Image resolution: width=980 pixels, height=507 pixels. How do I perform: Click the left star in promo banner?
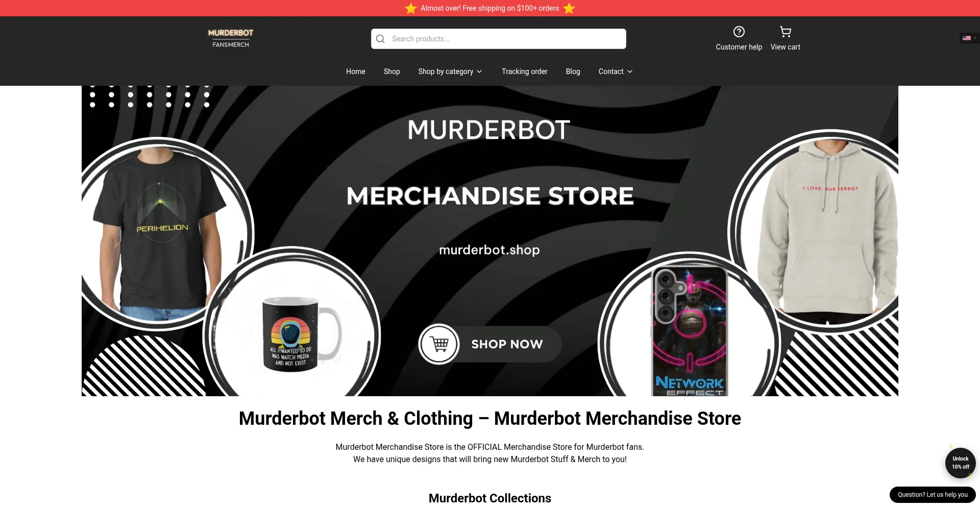(411, 8)
